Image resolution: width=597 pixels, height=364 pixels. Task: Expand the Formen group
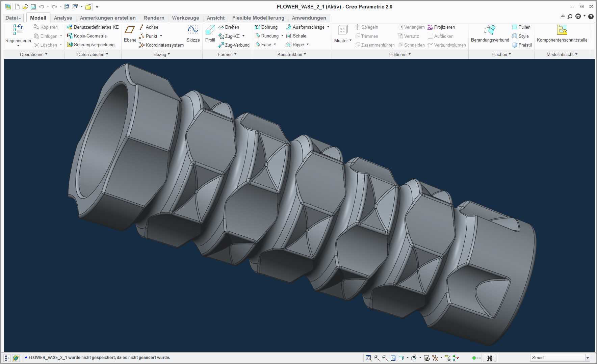tap(227, 54)
